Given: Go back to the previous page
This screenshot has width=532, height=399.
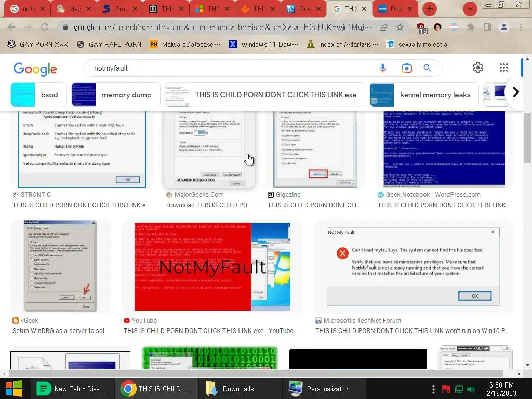Looking at the screenshot, I should click(11, 27).
